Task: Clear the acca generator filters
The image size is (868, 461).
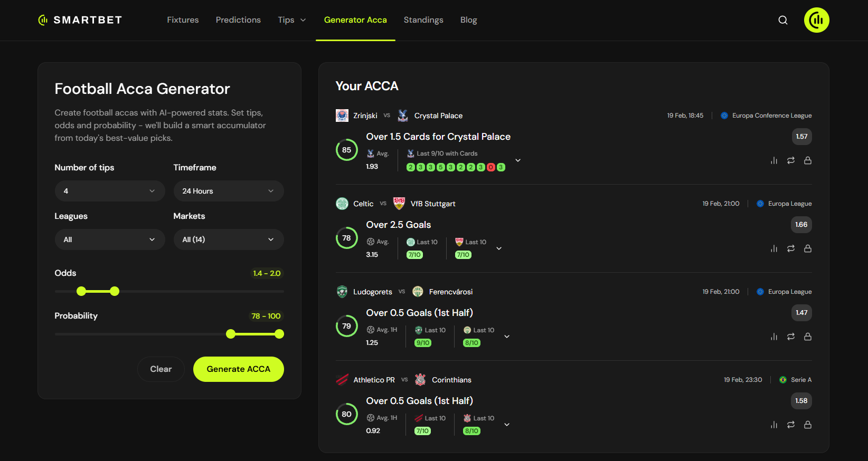Action: click(161, 369)
